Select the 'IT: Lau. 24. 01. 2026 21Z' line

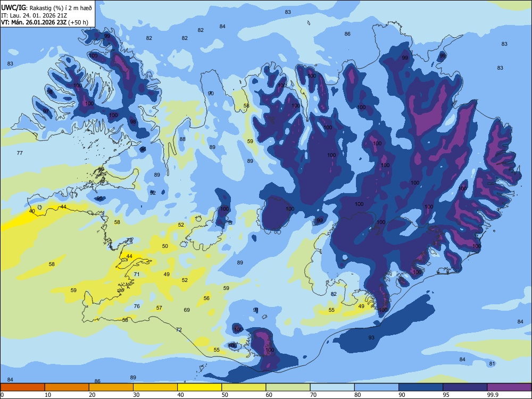point(33,15)
